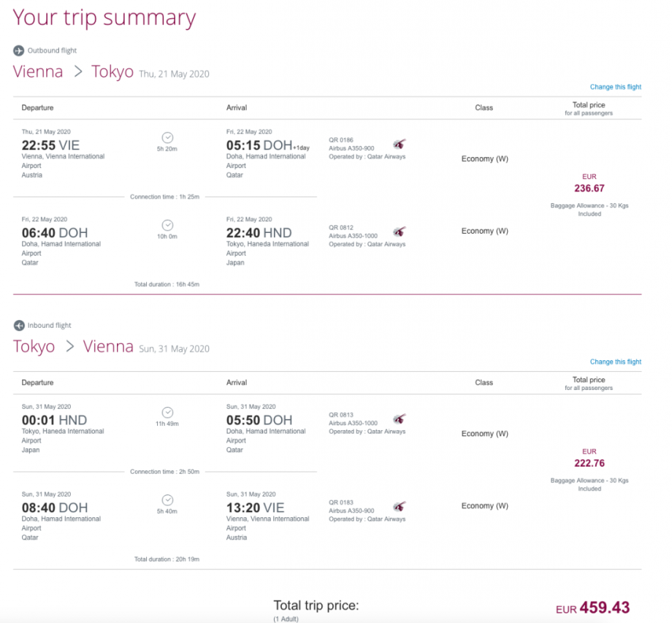Change this flight for Vienna to Tokyo
Screen dimensions: 672x623
tap(615, 87)
